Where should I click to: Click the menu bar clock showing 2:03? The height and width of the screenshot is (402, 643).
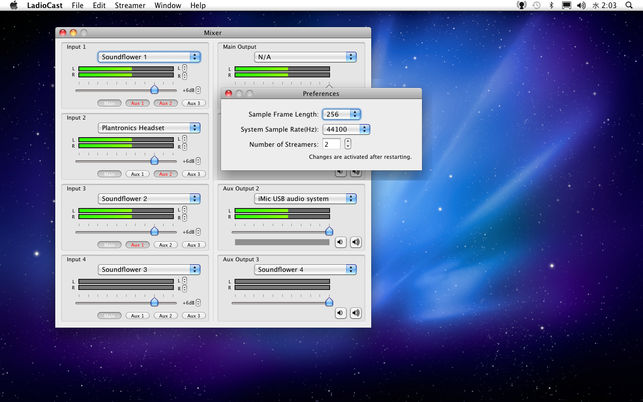coord(605,5)
